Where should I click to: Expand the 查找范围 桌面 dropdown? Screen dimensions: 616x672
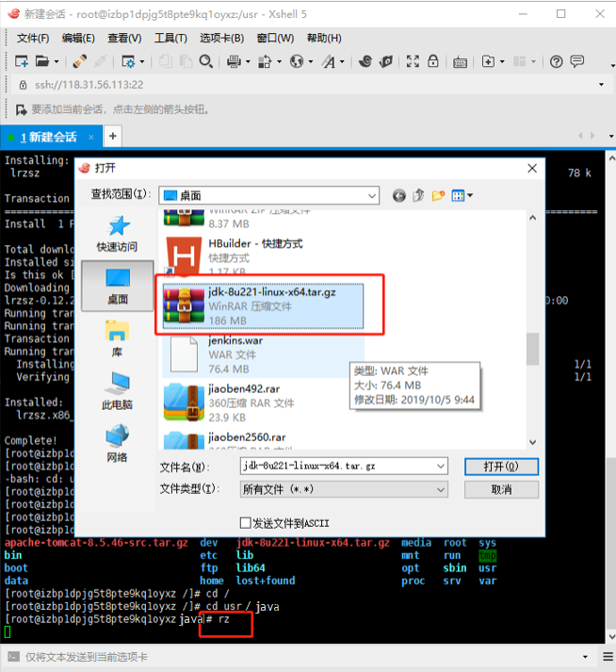tap(371, 196)
